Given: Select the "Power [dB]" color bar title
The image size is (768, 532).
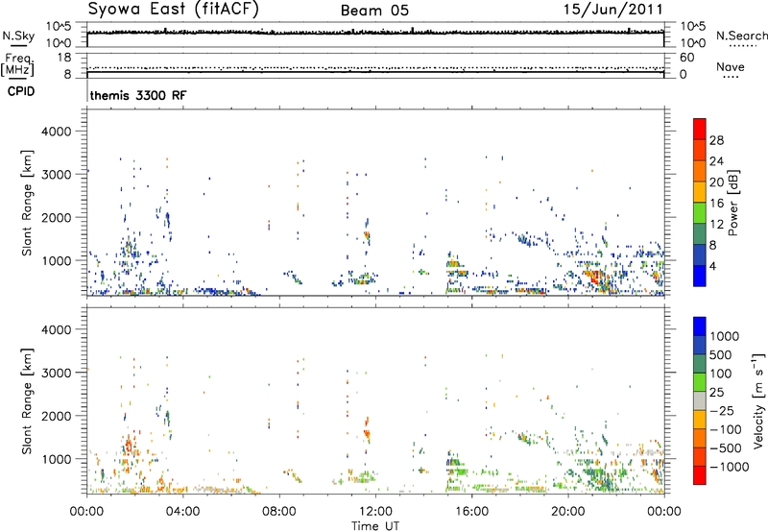Looking at the screenshot, I should click(732, 203).
